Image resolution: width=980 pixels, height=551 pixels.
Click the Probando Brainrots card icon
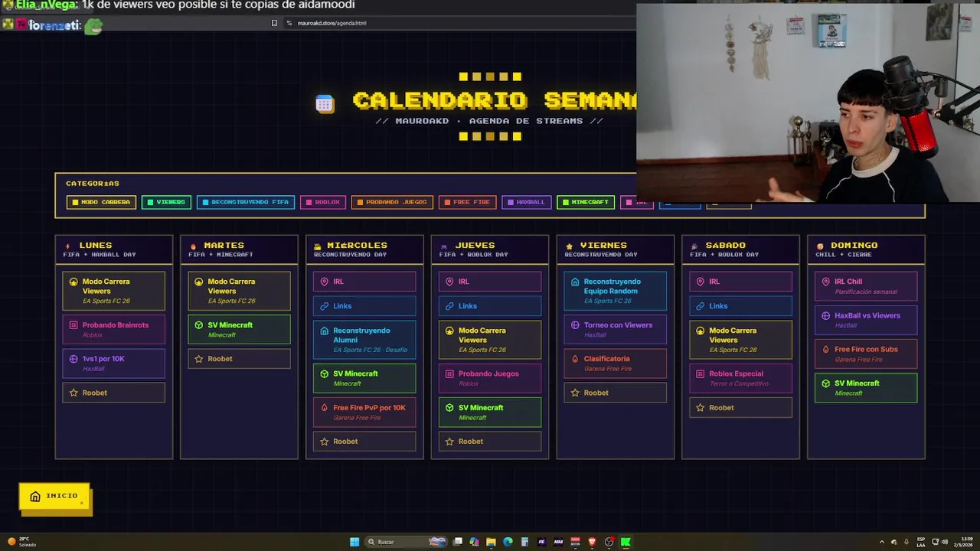(x=73, y=325)
